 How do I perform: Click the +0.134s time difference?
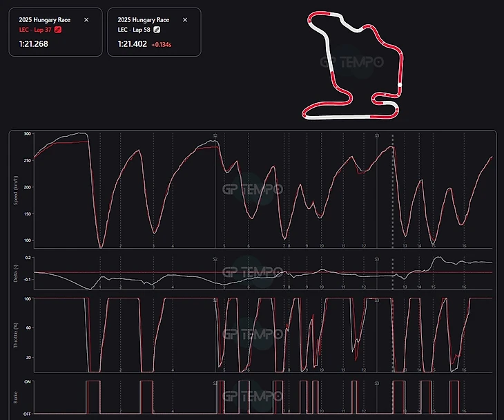point(162,45)
